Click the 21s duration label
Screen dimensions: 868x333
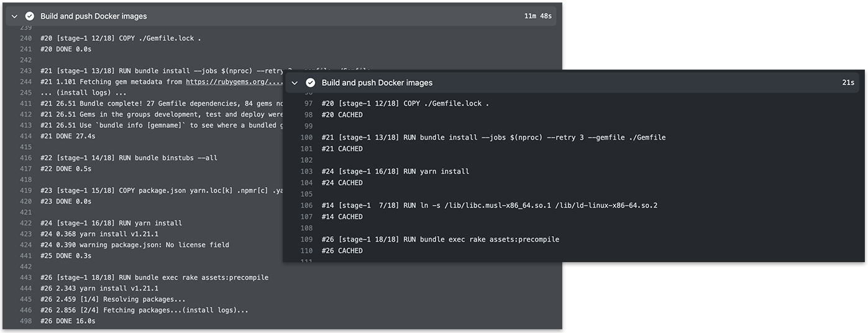click(848, 83)
